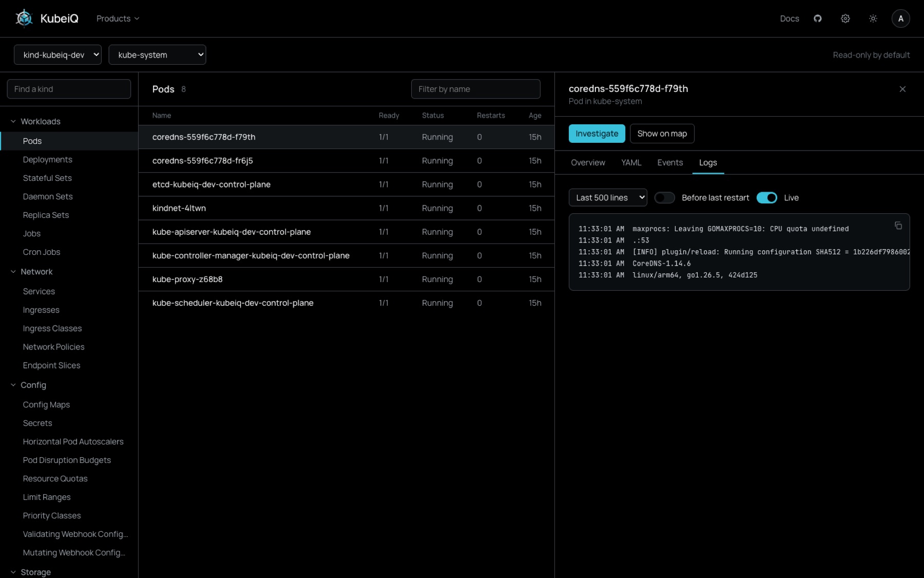Open the kube-system namespace selector
Image resolution: width=924 pixels, height=578 pixels.
coord(157,54)
